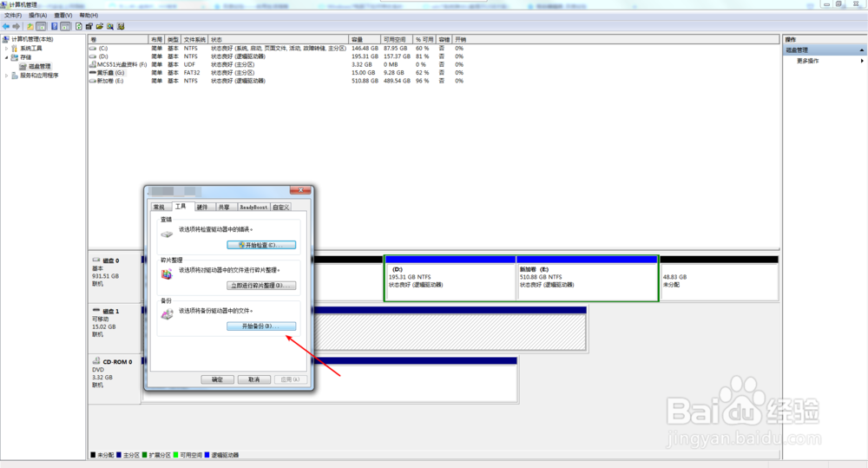Click the 确定 button in dialog
The width and height of the screenshot is (868, 468).
[x=217, y=379]
